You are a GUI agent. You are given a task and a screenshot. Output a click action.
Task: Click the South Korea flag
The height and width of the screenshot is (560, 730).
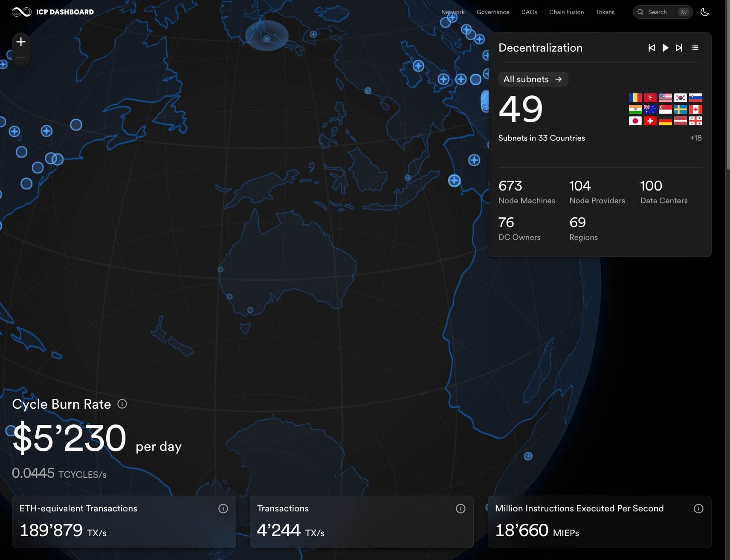click(681, 98)
